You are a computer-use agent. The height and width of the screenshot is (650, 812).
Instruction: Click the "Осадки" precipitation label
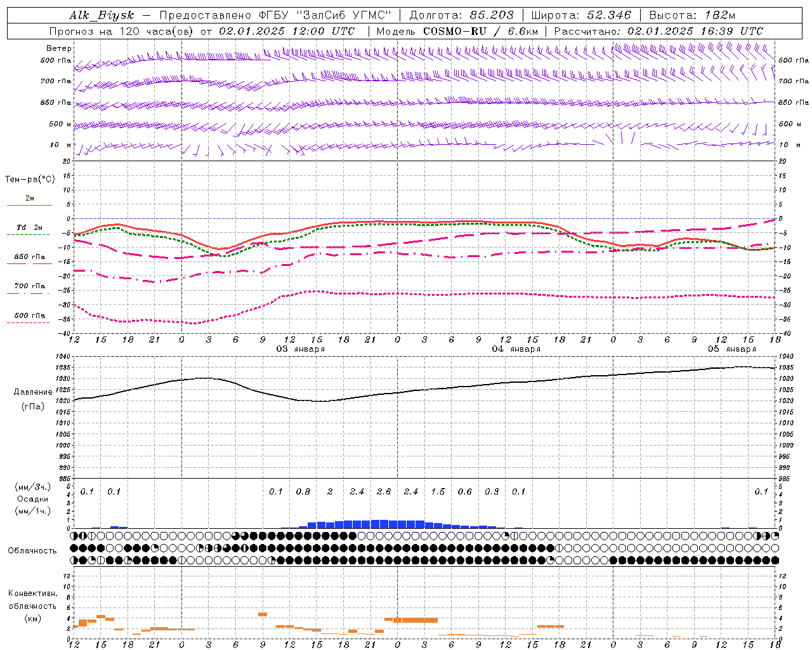coord(33,499)
